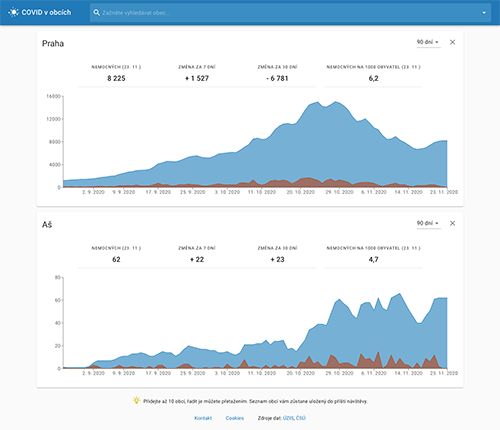The width and height of the screenshot is (500, 430).
Task: Open the ČSÚ data source link
Action: 301,418
